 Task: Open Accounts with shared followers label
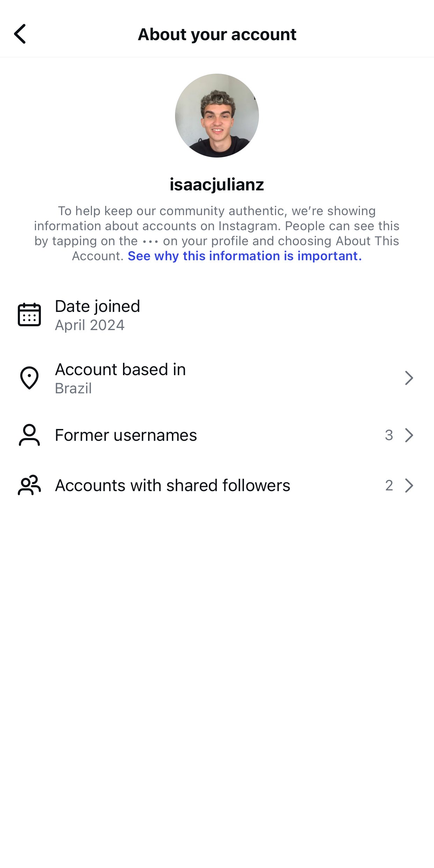pos(173,486)
